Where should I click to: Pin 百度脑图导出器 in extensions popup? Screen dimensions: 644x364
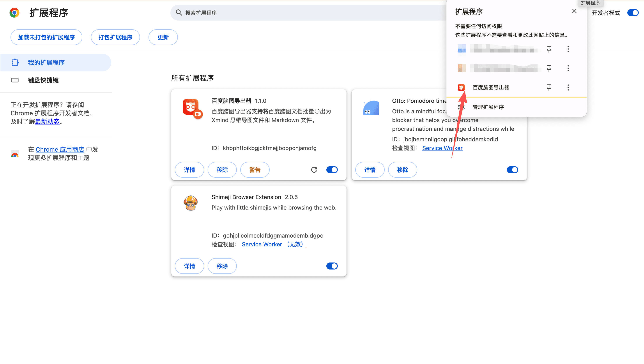click(549, 87)
